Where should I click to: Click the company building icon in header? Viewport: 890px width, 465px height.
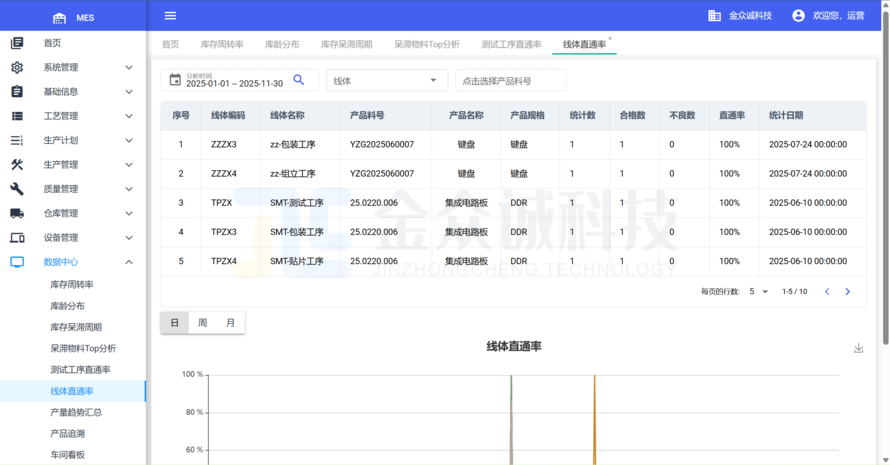pos(714,16)
